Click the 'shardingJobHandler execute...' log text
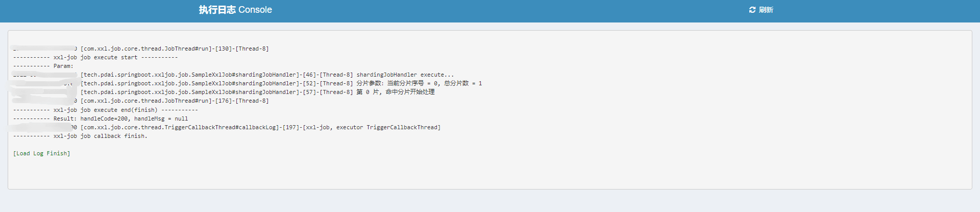This screenshot has height=212, width=980. click(405, 75)
